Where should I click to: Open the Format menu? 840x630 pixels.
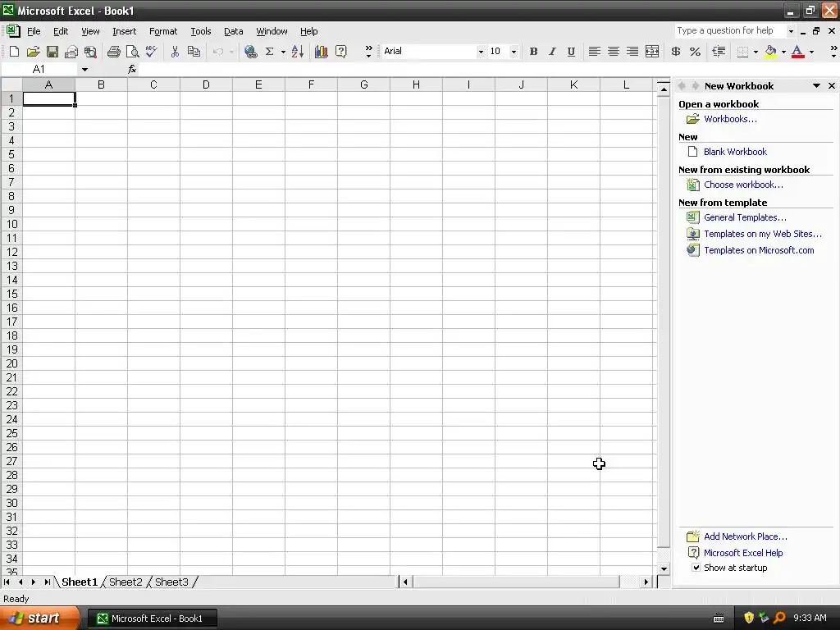click(163, 31)
